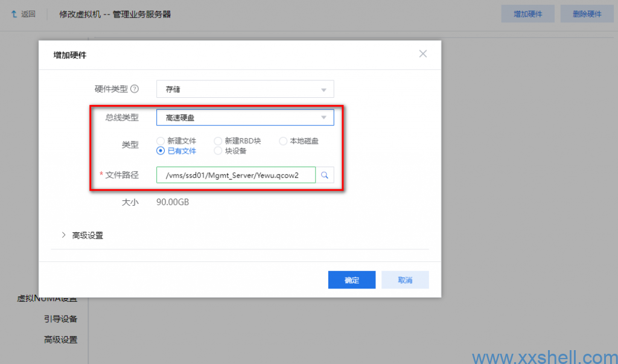Choose the 新建RBD块 radio option

[x=218, y=141]
